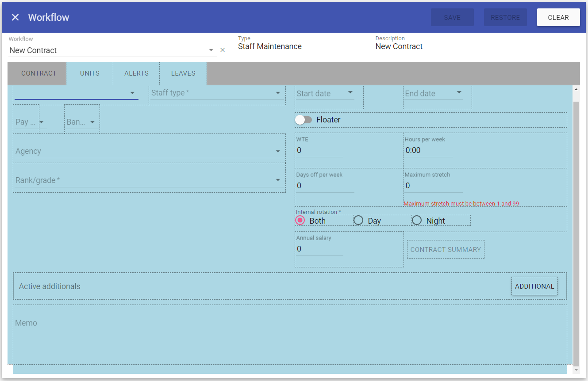Screen dimensions: 588x381
Task: Select the Both internal rotation option
Action: coord(300,220)
